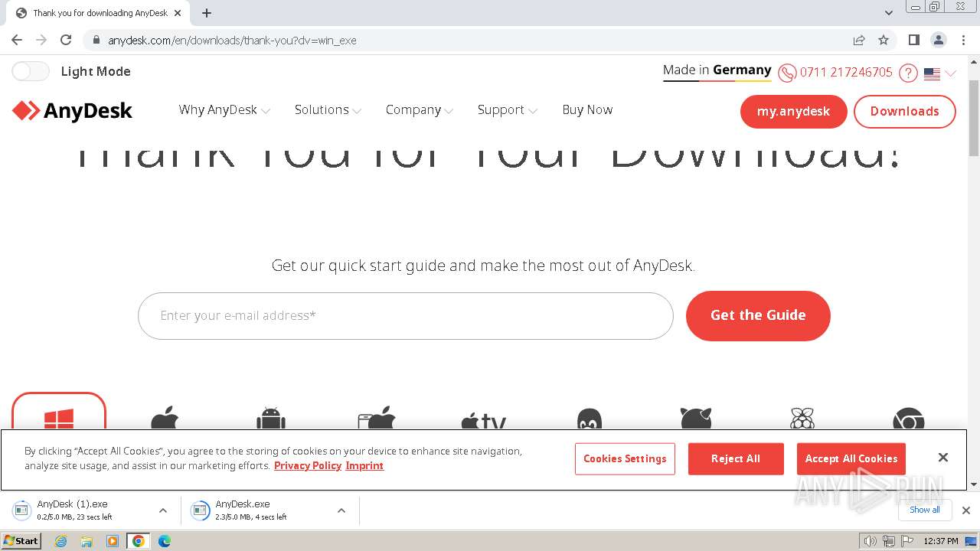Viewport: 980px width, 551px height.
Task: Bookmark this page with star icon
Action: tap(884, 40)
